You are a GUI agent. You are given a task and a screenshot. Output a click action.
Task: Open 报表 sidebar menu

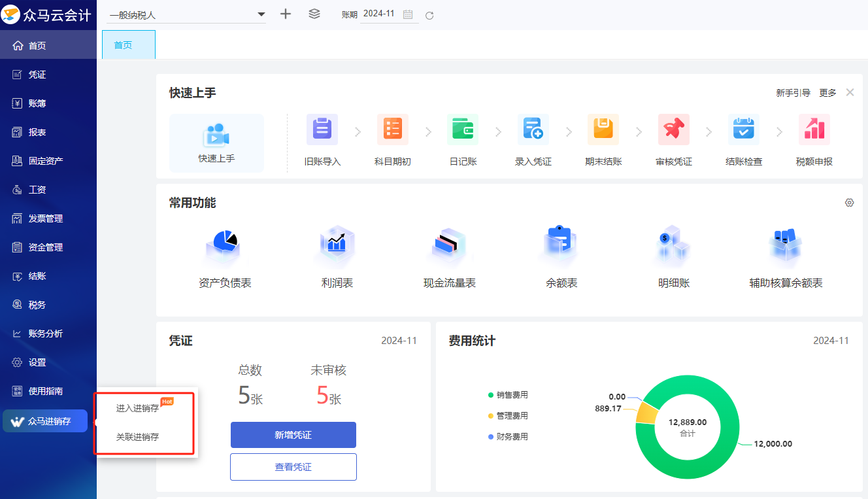[48, 132]
